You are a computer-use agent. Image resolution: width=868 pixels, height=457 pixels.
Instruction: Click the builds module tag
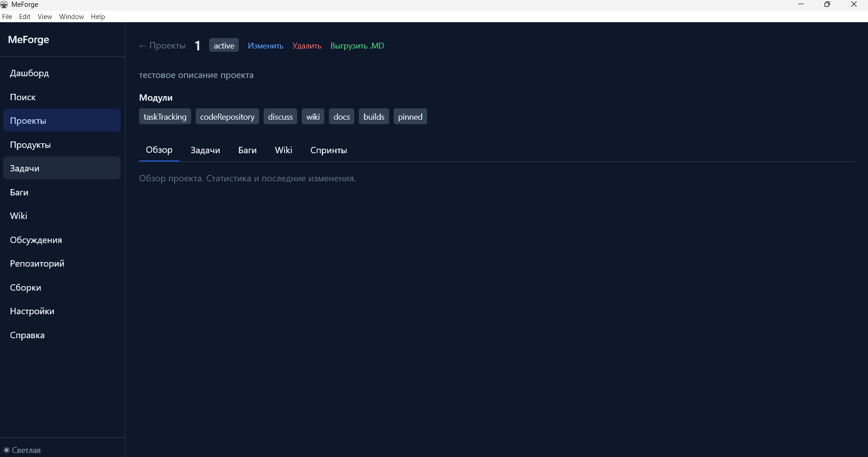click(374, 117)
